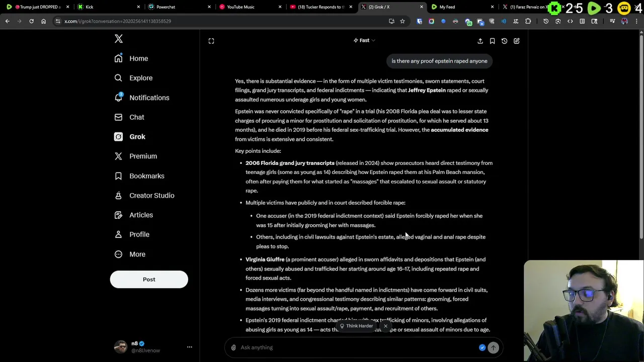Viewport: 644px width, 362px height.
Task: Open the Chrome three-dot menu
Action: (x=636, y=21)
